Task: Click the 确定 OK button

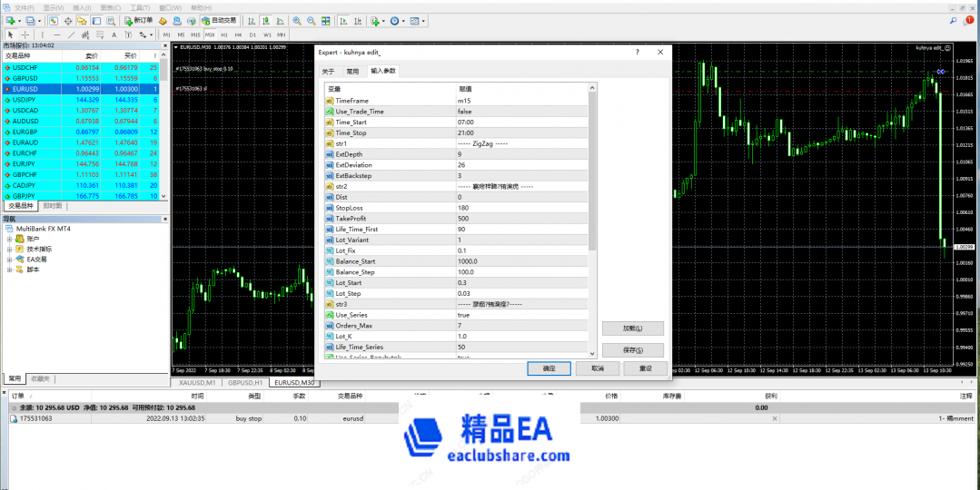Action: [x=549, y=368]
